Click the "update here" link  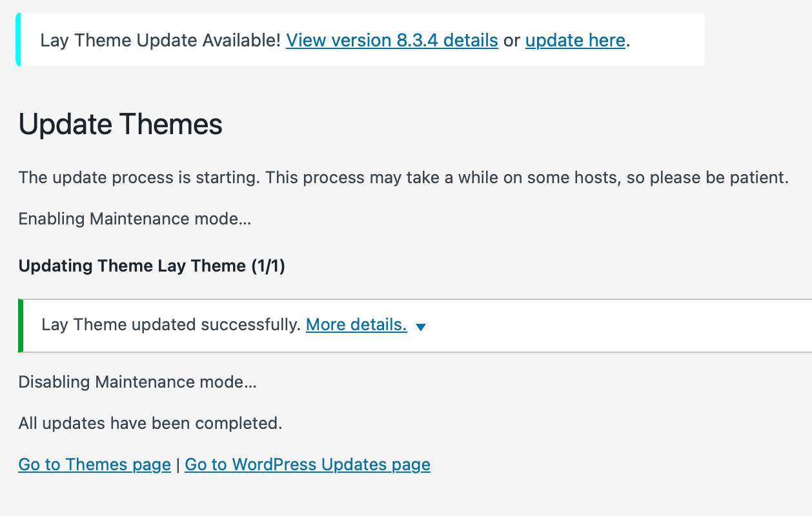click(575, 41)
